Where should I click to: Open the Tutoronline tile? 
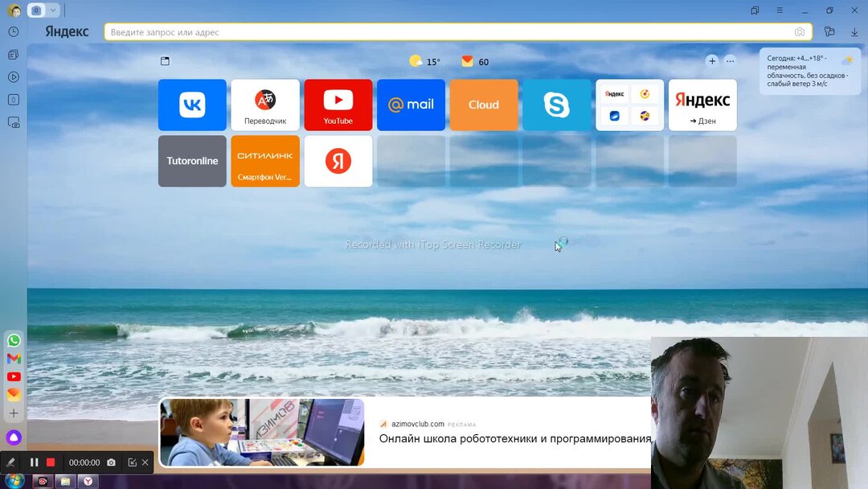pyautogui.click(x=192, y=161)
